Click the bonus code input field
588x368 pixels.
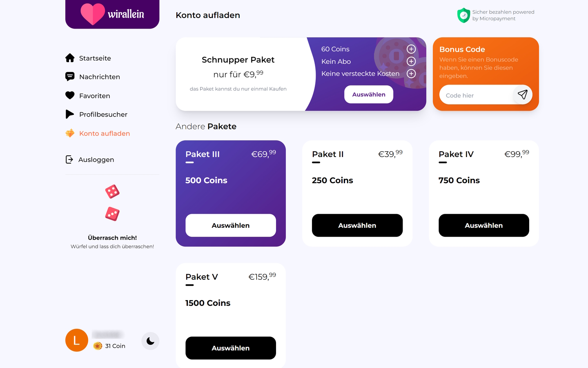[476, 95]
